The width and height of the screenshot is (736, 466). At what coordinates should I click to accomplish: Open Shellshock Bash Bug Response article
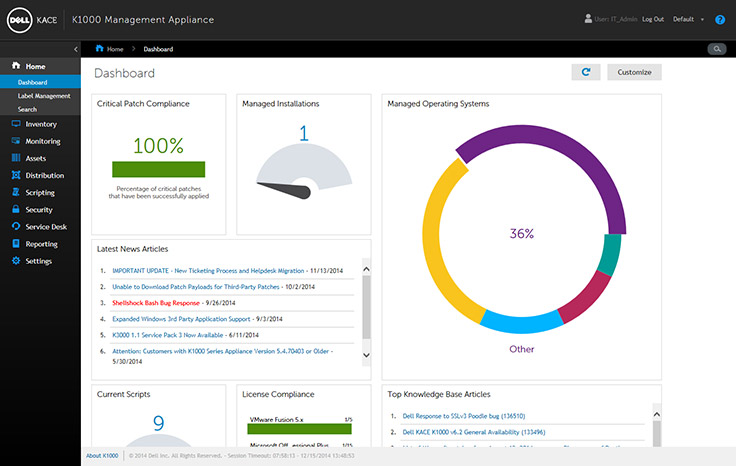click(156, 303)
